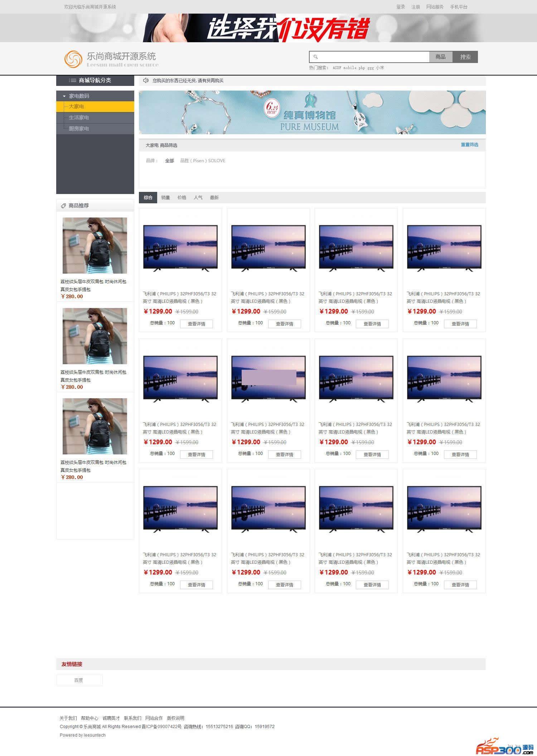The height and width of the screenshot is (756, 537).
Task: Click the 商城导航分类 navigation header
Action: tap(95, 81)
